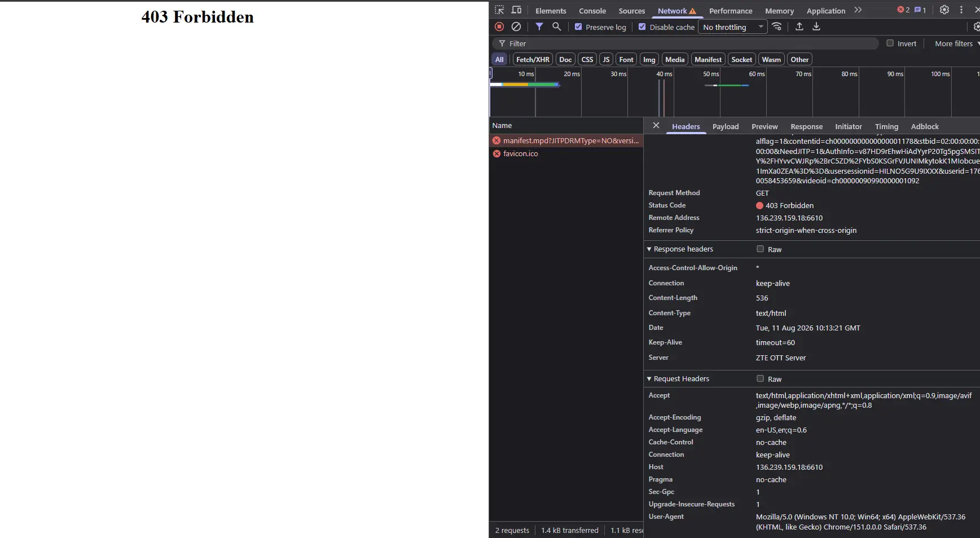Select the inspect element picker icon
980x538 pixels.
[x=499, y=10]
